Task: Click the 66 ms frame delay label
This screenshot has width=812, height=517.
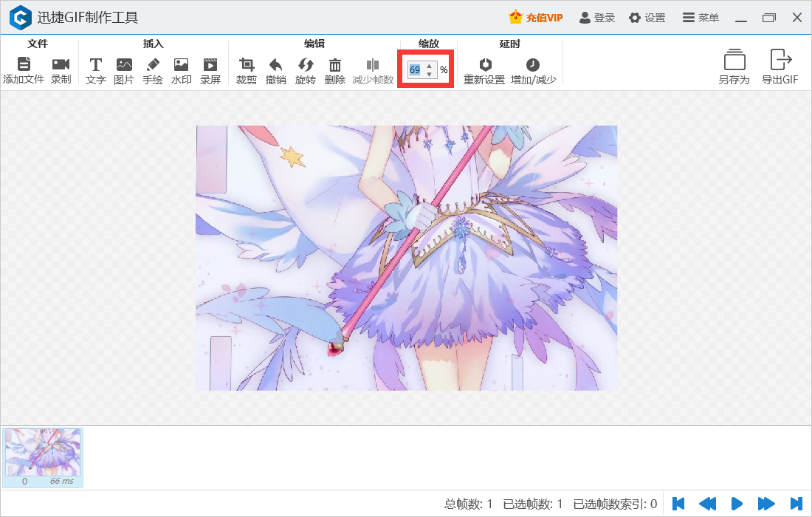Action: tap(61, 482)
